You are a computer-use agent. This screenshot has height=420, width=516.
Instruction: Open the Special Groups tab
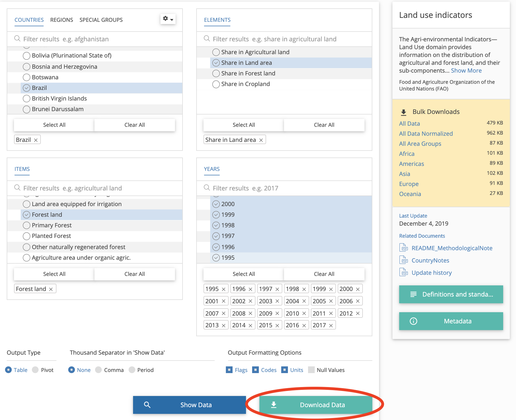[101, 20]
